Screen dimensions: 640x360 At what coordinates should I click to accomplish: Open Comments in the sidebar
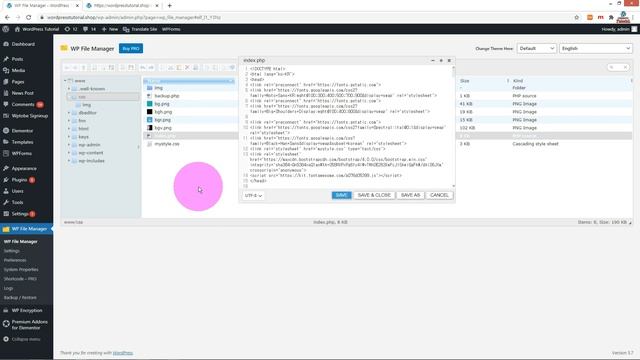point(23,104)
